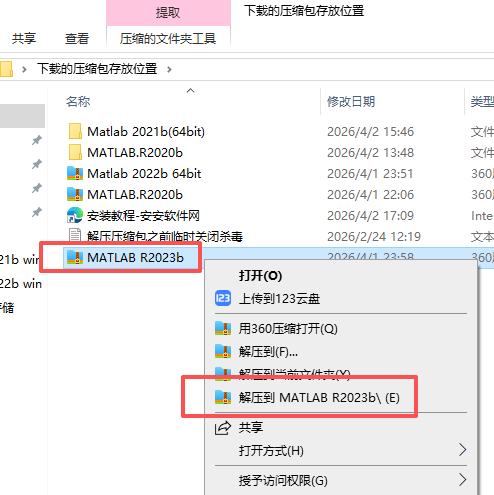This screenshot has height=495, width=494.
Task: Select the highlighted navigation pane item
Action: pos(22,116)
